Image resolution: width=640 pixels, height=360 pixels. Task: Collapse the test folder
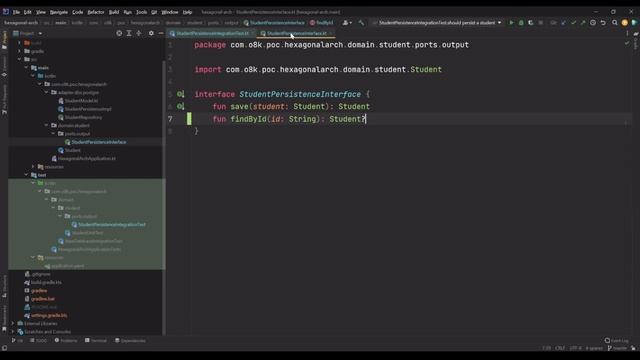pyautogui.click(x=27, y=175)
